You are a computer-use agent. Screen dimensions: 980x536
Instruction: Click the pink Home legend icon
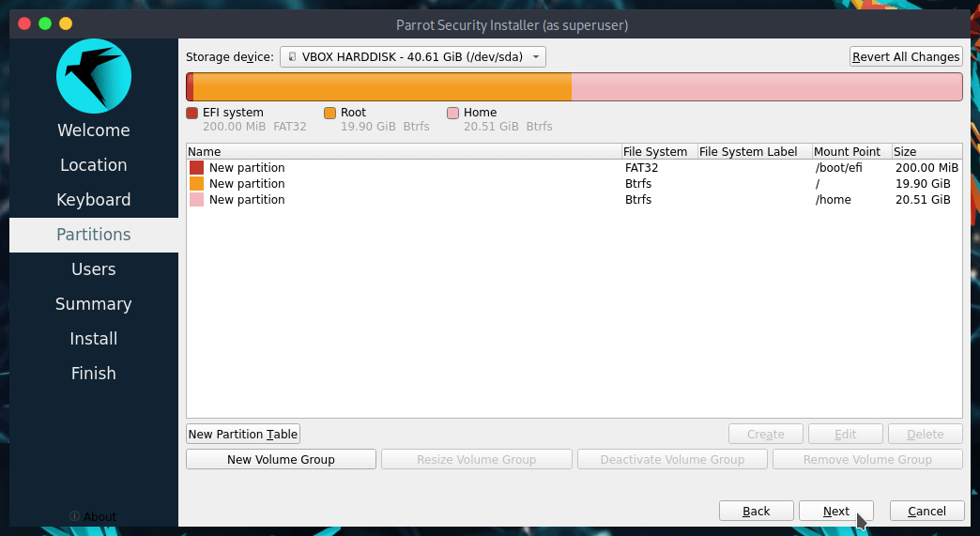click(453, 113)
